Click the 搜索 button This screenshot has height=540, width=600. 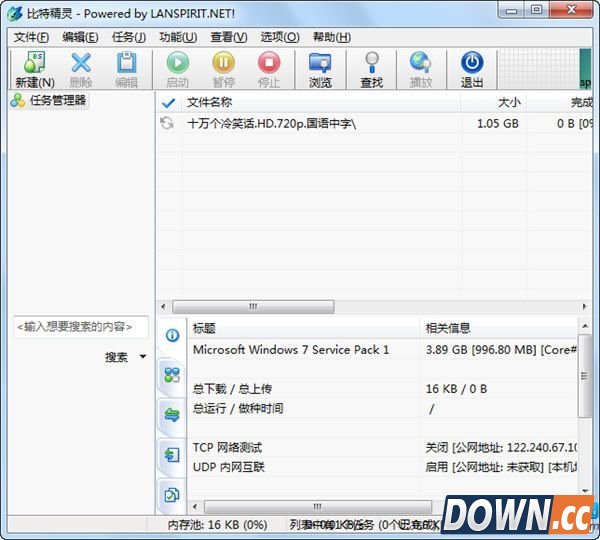[116, 357]
